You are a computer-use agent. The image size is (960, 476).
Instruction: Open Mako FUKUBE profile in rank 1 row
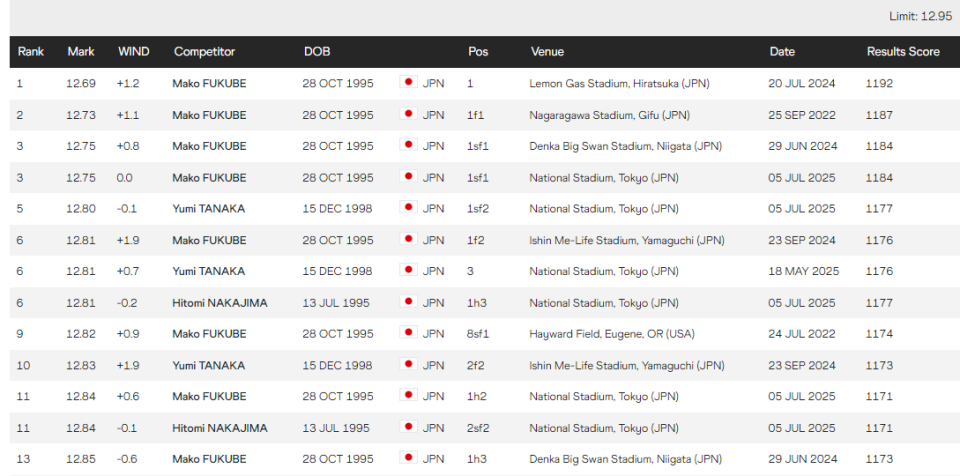pos(209,84)
